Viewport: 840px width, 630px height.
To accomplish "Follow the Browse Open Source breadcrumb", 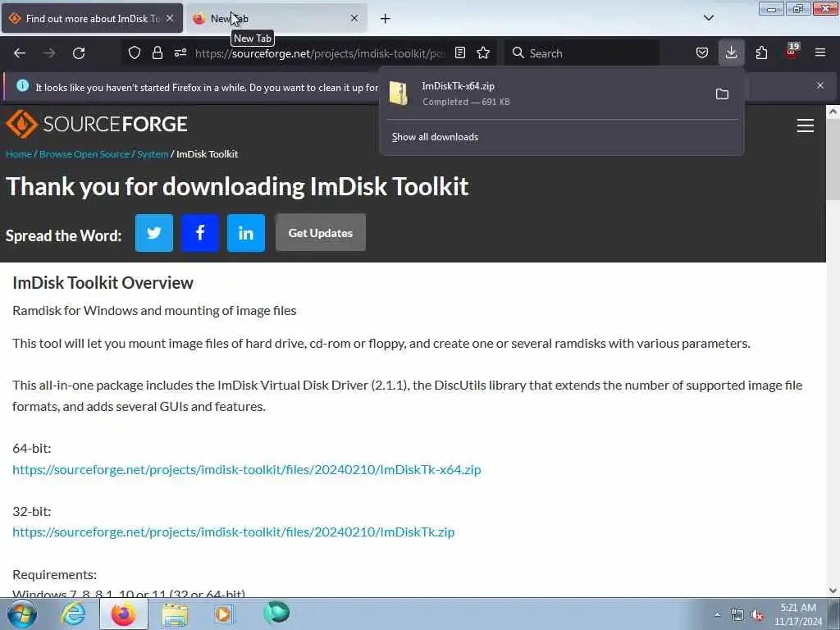I will pyautogui.click(x=84, y=154).
